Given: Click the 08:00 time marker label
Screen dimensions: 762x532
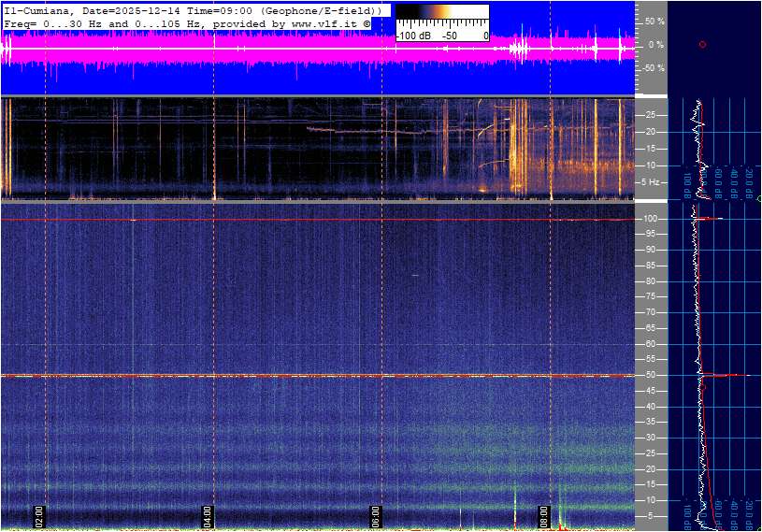Looking at the screenshot, I should coord(543,515).
